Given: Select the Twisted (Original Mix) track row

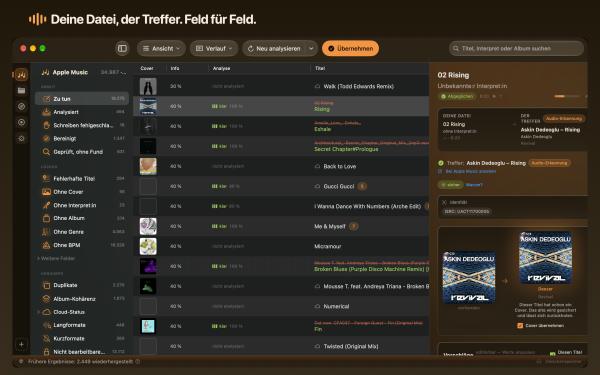Looking at the screenshot, I should point(281,346).
